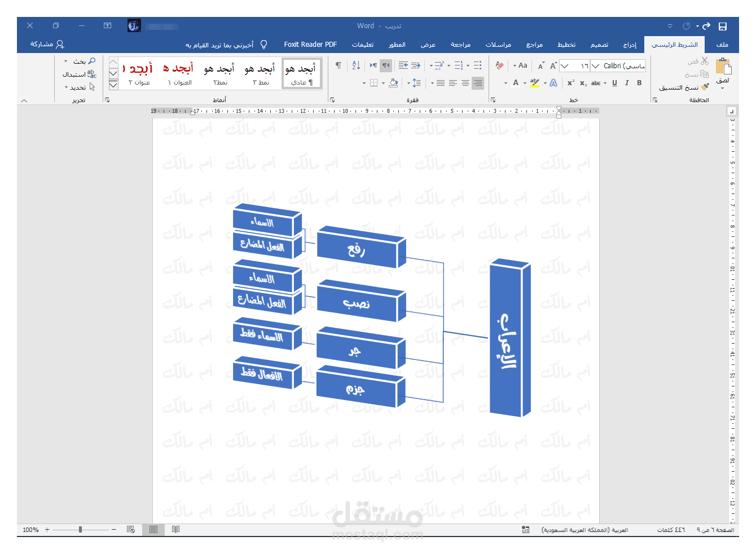Click the Clear All Formatting eraser icon

[499, 65]
